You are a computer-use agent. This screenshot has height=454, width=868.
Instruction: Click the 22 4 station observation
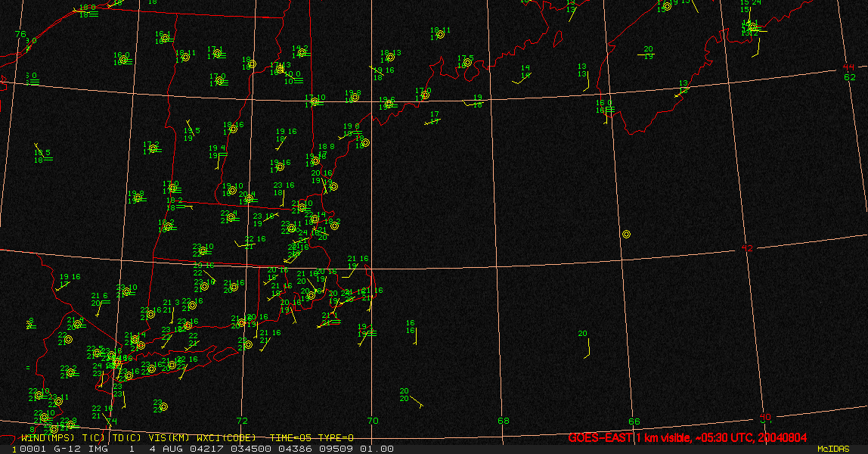tap(229, 217)
